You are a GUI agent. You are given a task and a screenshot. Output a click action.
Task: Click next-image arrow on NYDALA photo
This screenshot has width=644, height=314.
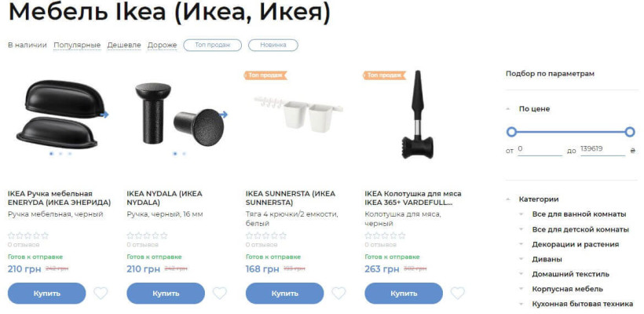coord(223,115)
